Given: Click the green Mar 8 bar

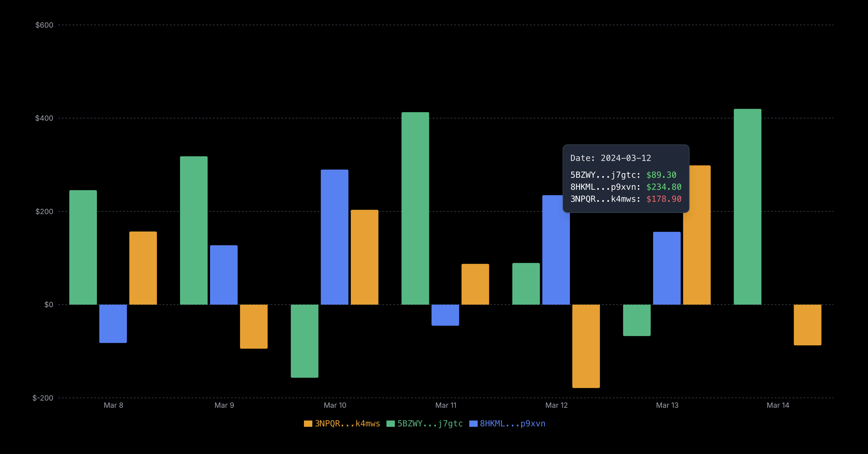Looking at the screenshot, I should (83, 247).
